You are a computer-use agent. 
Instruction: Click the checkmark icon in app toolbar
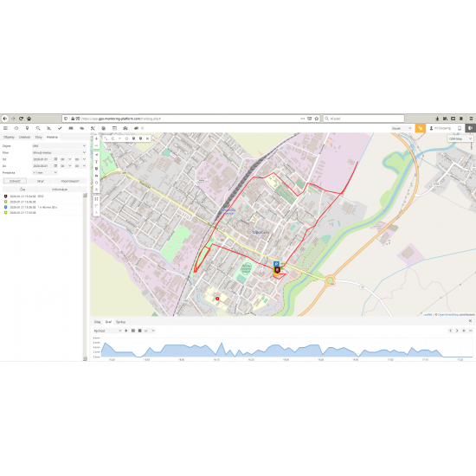click(x=60, y=128)
